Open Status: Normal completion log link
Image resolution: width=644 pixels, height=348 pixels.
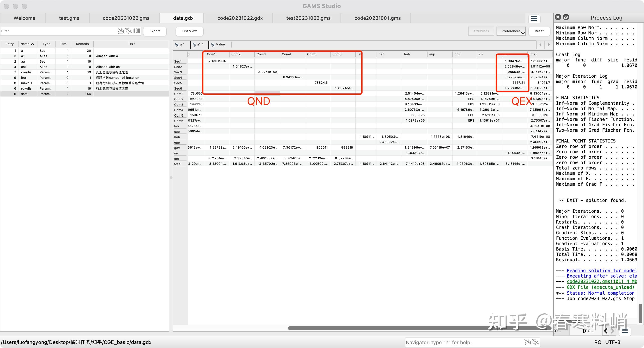pos(600,293)
